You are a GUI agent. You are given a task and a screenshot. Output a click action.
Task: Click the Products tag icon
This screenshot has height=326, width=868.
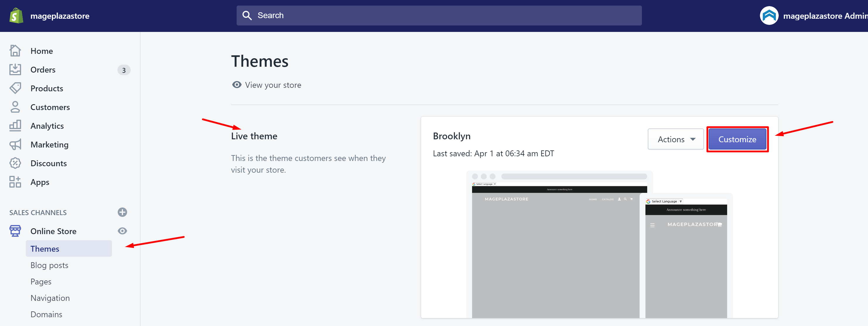tap(15, 88)
